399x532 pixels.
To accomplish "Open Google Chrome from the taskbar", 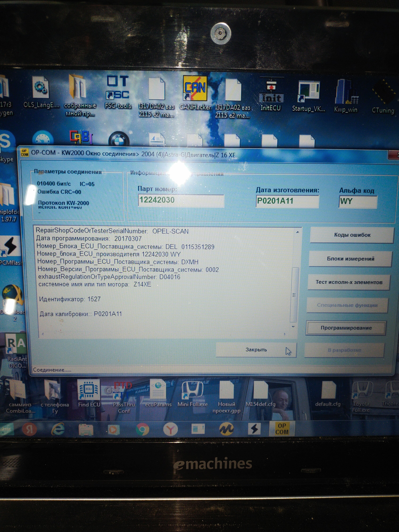I will (x=142, y=429).
